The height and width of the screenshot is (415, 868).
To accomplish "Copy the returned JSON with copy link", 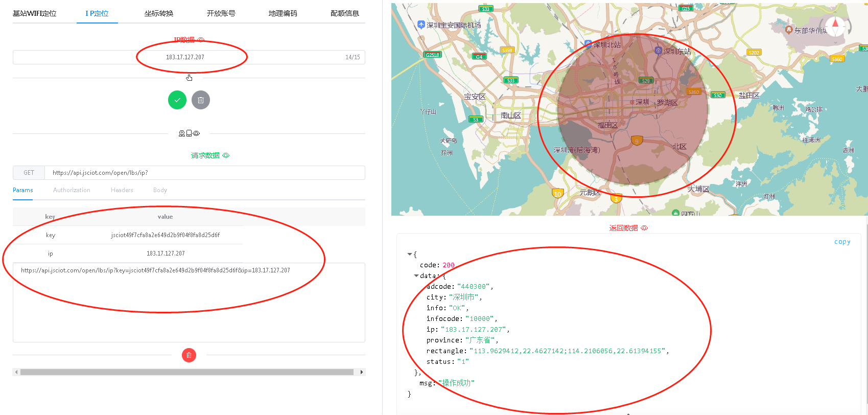I will click(x=842, y=242).
